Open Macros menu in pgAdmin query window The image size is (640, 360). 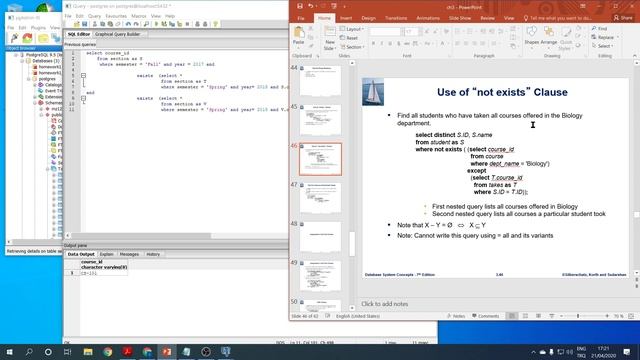(138, 16)
